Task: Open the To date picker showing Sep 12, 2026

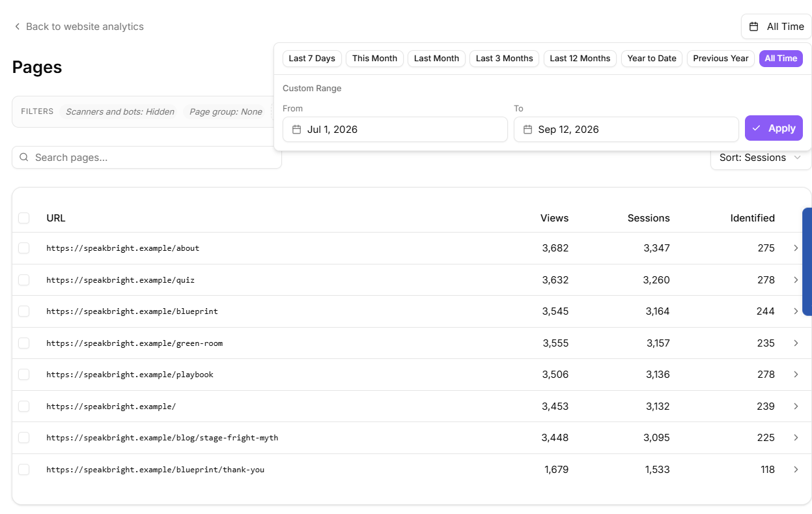Action: tap(626, 130)
